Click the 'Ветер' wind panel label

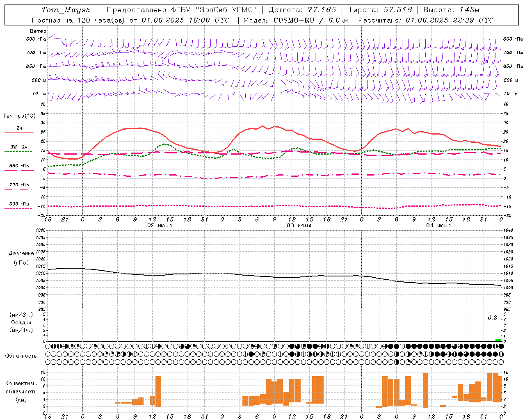(38, 31)
